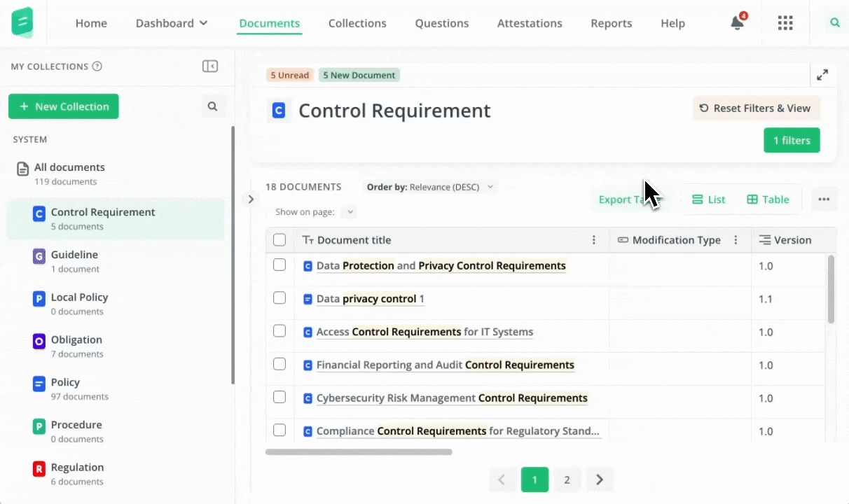Open the Attestations tab
The width and height of the screenshot is (849, 504).
coord(530,23)
